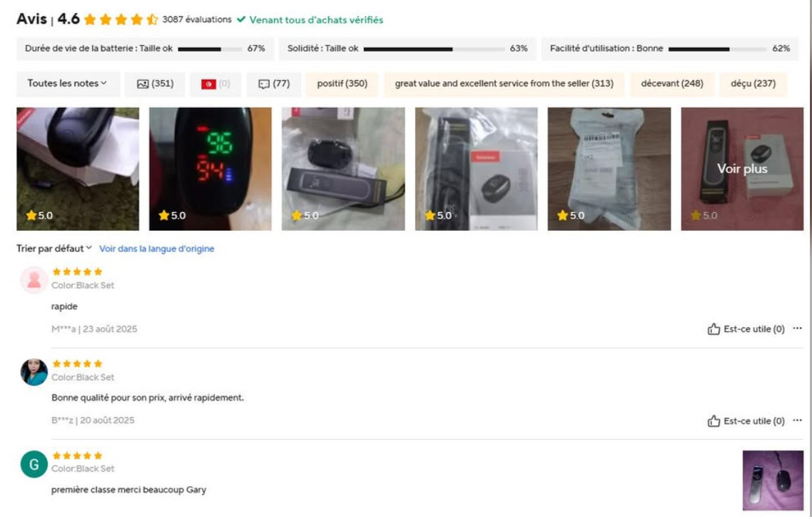Select the déçu (237) tag filter
This screenshot has width=812, height=517.
(753, 84)
